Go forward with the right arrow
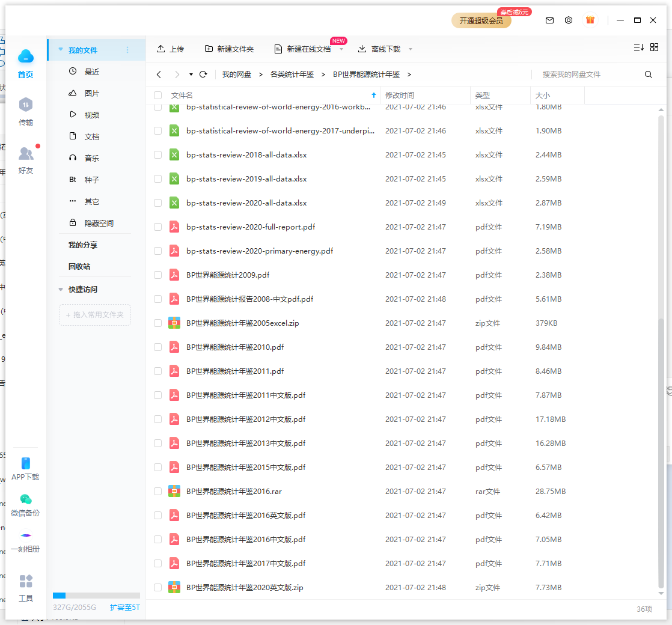 coord(177,75)
